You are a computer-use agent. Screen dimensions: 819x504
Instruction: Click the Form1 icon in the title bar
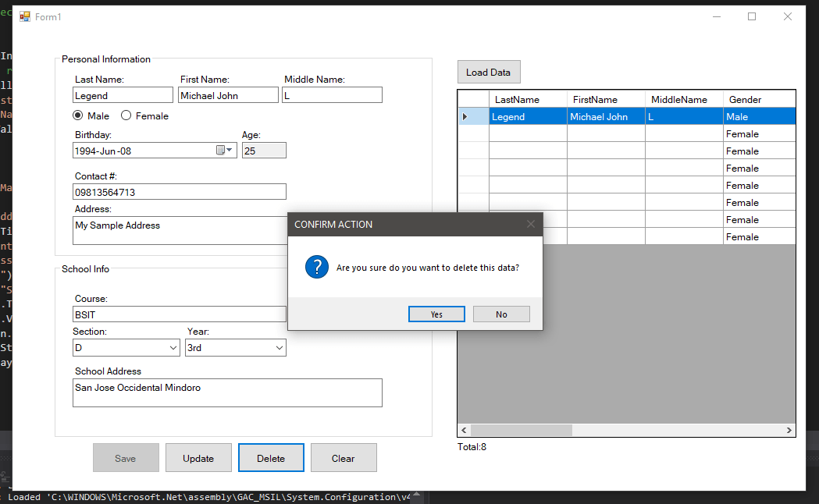[x=24, y=16]
